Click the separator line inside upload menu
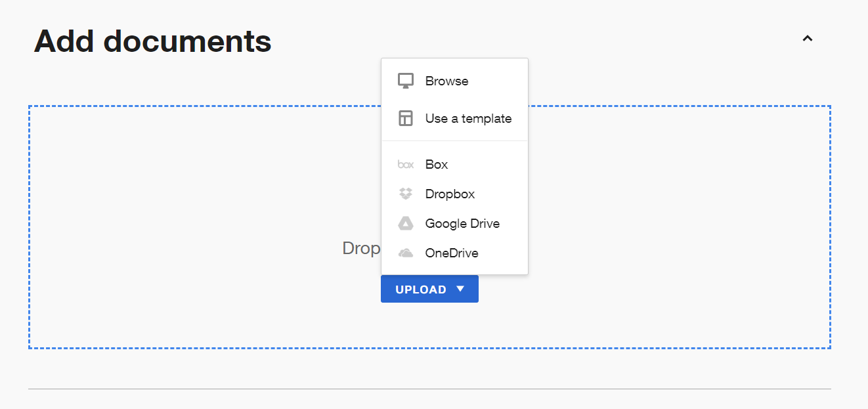The image size is (868, 409). (454, 140)
